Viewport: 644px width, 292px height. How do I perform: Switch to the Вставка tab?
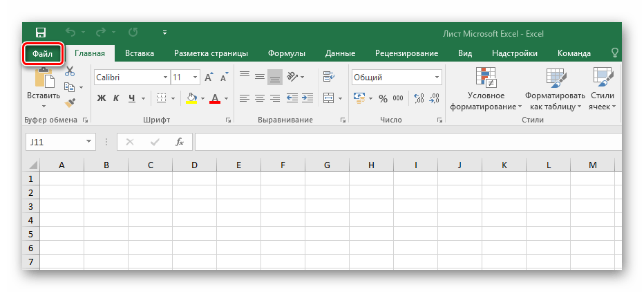pyautogui.click(x=140, y=53)
